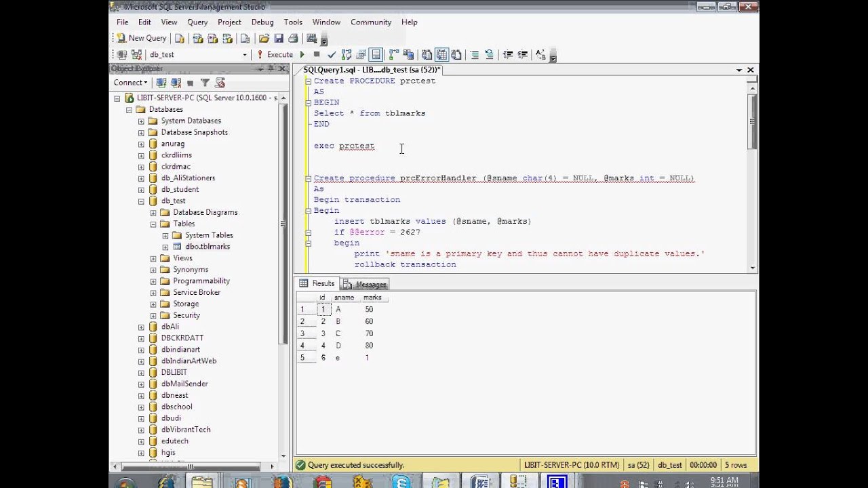Screen dimensions: 868x488
Task: Toggle Include Actual Execution Plan
Action: tap(394, 54)
